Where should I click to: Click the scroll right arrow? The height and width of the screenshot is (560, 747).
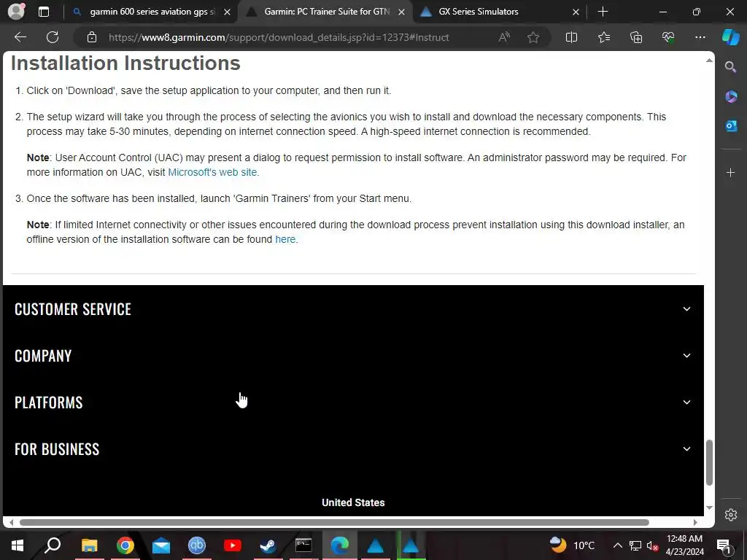pos(695,522)
